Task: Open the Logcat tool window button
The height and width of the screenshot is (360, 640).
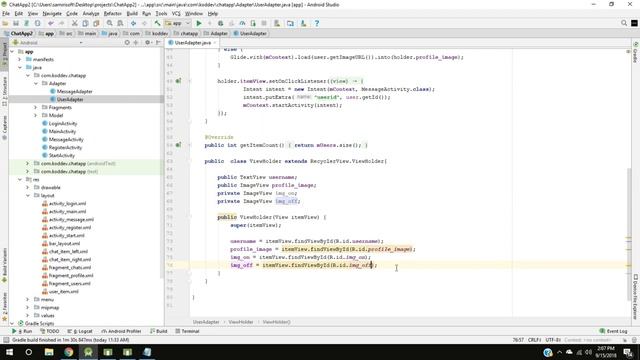Action: tap(80, 331)
